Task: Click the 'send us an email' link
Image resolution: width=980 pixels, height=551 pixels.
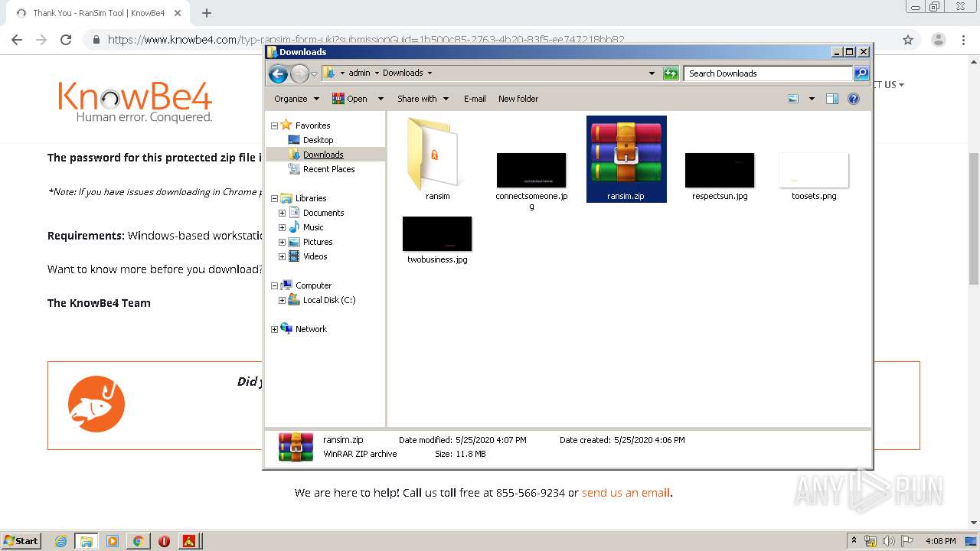Action: (626, 493)
